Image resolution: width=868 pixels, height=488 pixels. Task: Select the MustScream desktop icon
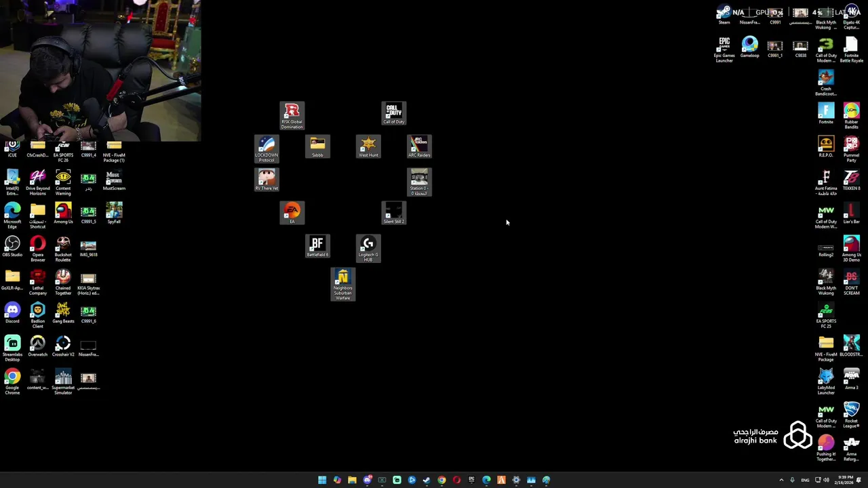[x=114, y=180]
